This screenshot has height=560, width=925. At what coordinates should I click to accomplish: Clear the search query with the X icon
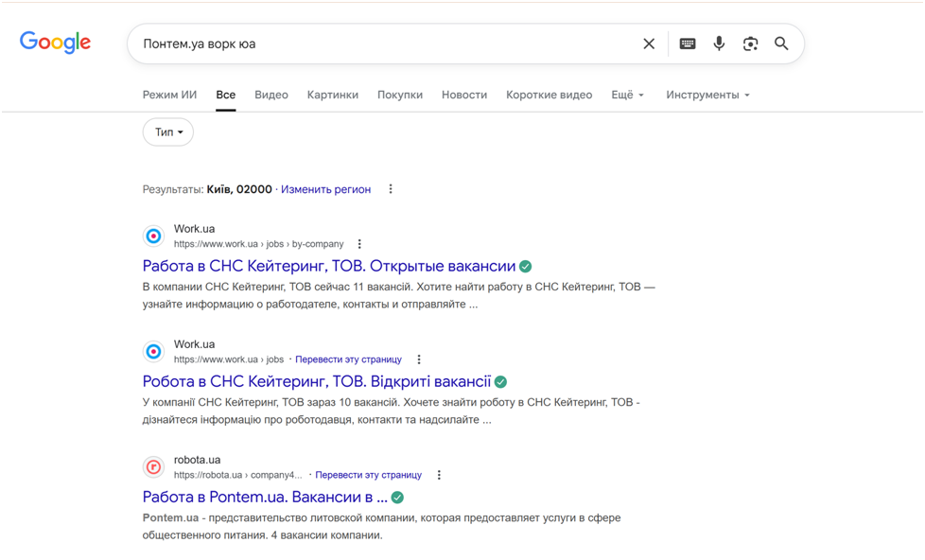coord(649,44)
